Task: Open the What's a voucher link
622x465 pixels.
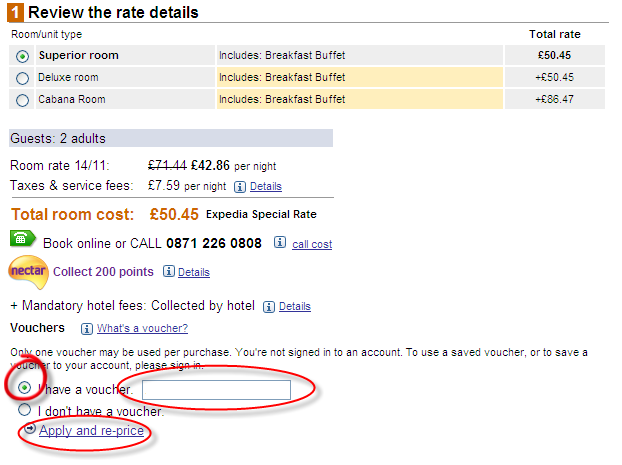Action: click(142, 329)
